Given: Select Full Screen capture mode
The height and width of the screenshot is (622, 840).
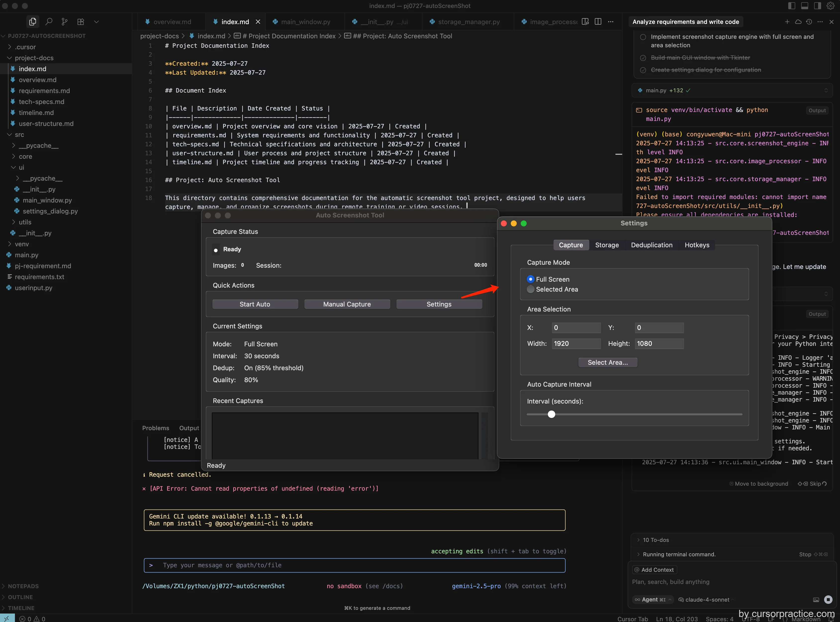Looking at the screenshot, I should [x=531, y=279].
